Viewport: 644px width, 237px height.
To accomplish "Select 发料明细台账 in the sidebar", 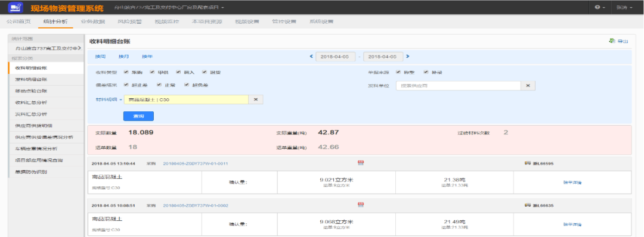I will coord(46,79).
